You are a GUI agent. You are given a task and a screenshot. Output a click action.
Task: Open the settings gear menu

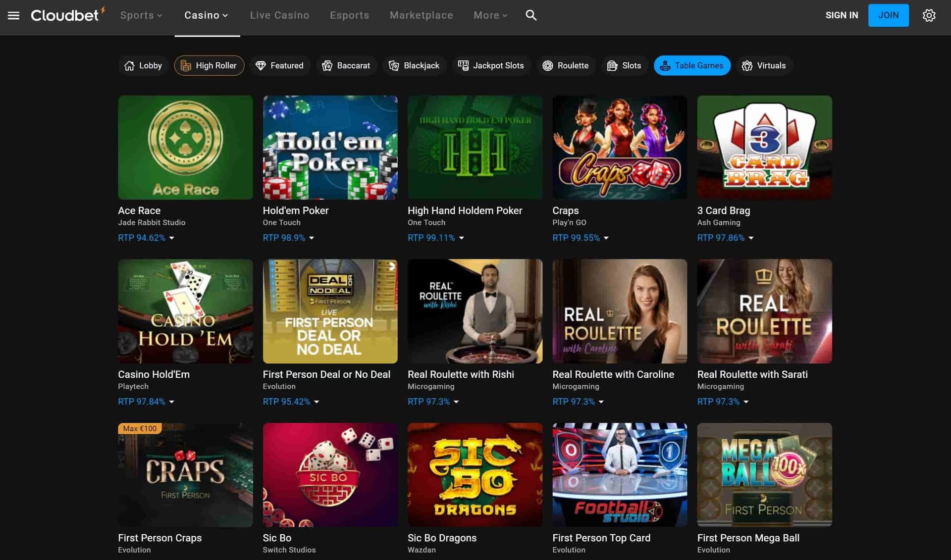click(929, 15)
